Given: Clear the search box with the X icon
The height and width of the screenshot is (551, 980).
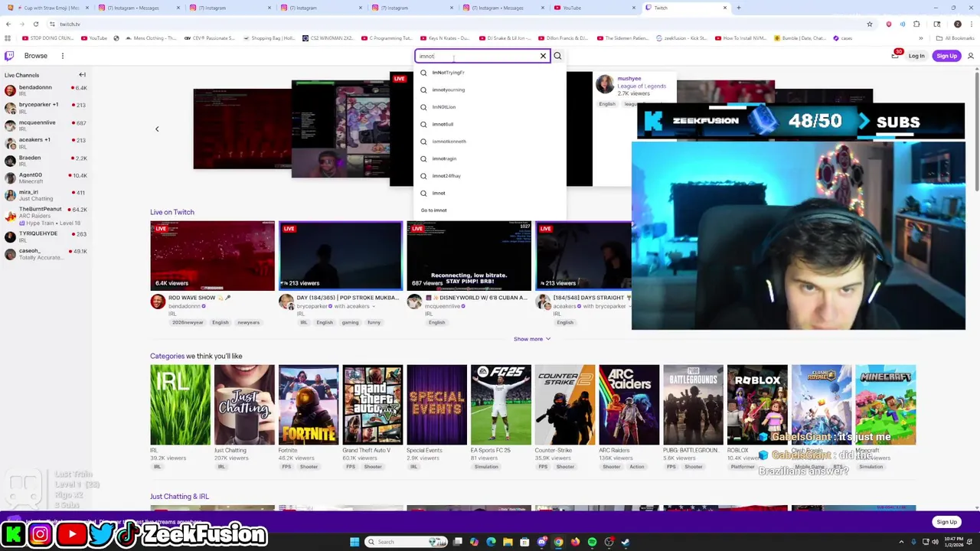Looking at the screenshot, I should click(x=543, y=56).
